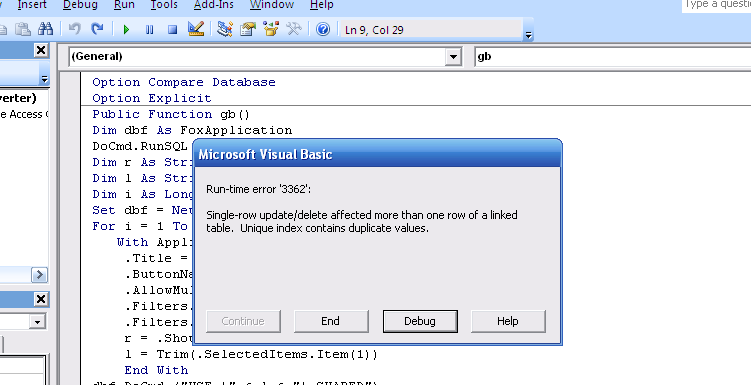
Task: Click the disabled Continue button
Action: point(243,321)
